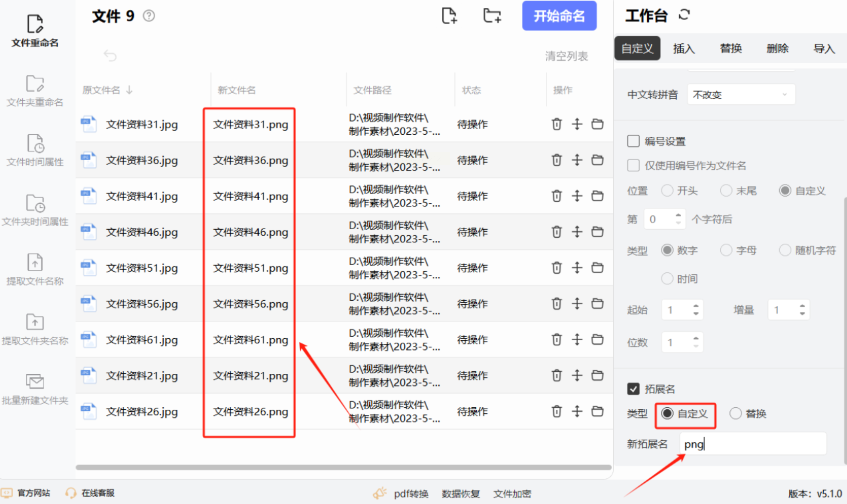
Task: Enable the 编号设置 checkbox
Action: point(633,141)
